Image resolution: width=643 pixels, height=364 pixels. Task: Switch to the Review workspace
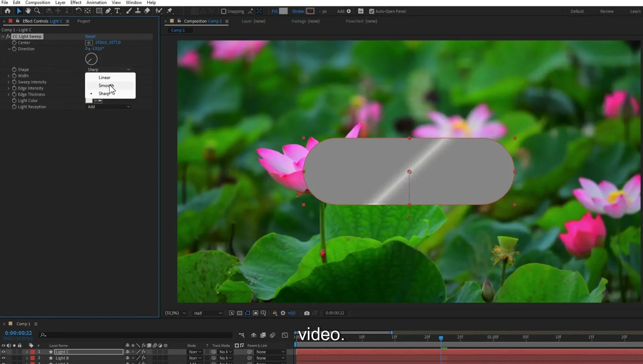pos(607,11)
